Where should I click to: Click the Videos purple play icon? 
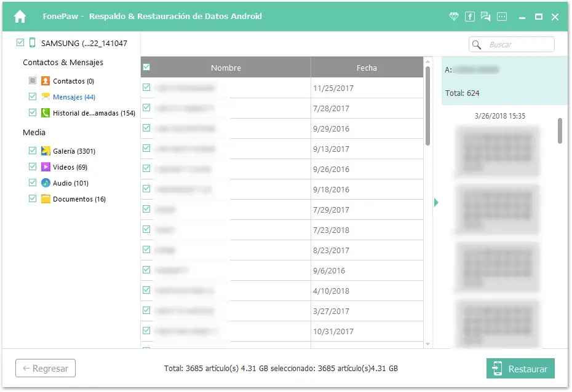coord(46,167)
